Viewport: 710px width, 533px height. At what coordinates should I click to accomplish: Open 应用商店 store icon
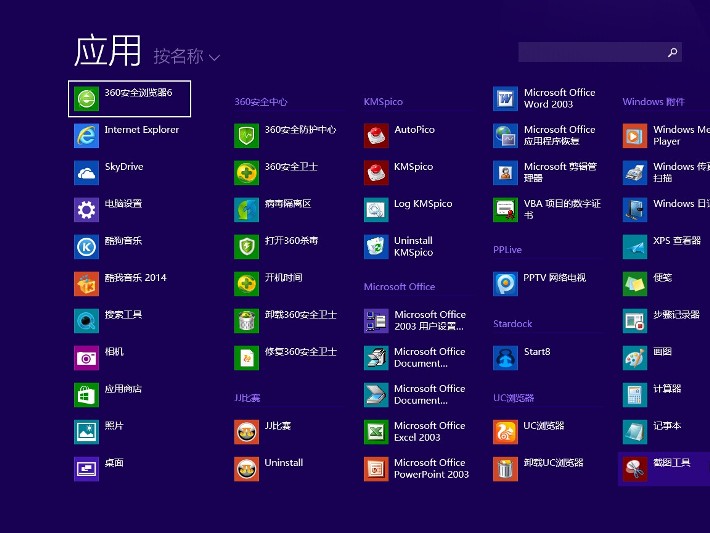click(86, 395)
